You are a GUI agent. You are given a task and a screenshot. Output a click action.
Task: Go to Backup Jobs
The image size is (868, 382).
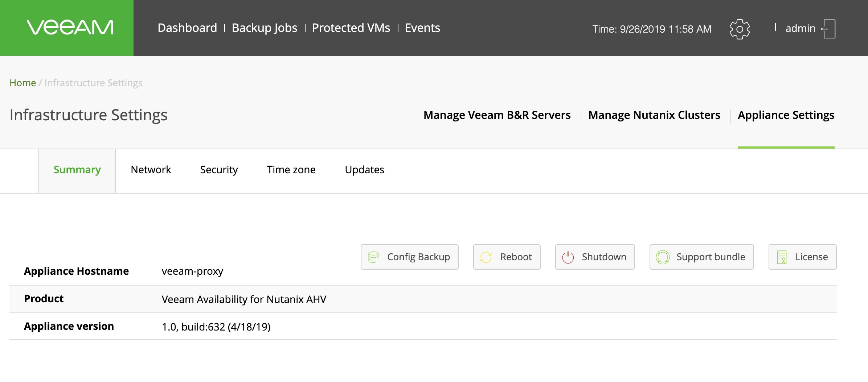coord(264,28)
